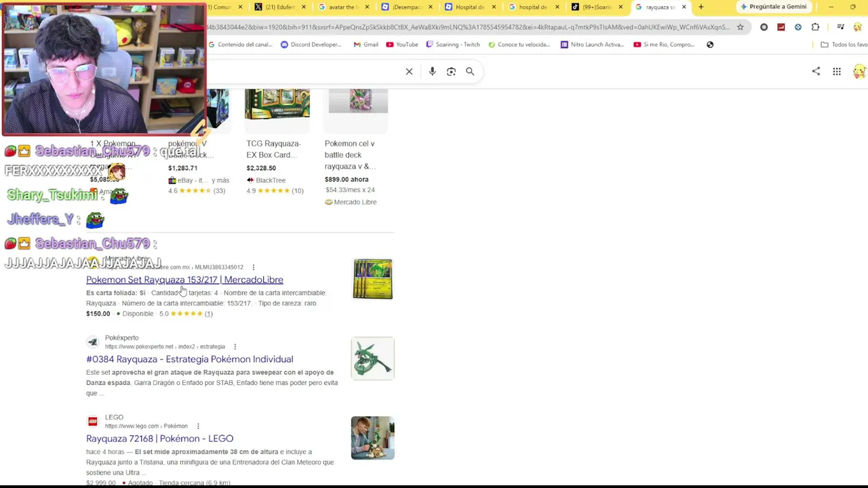This screenshot has height=488, width=868.
Task: Click the '(1)' review count link
Action: pos(208,314)
